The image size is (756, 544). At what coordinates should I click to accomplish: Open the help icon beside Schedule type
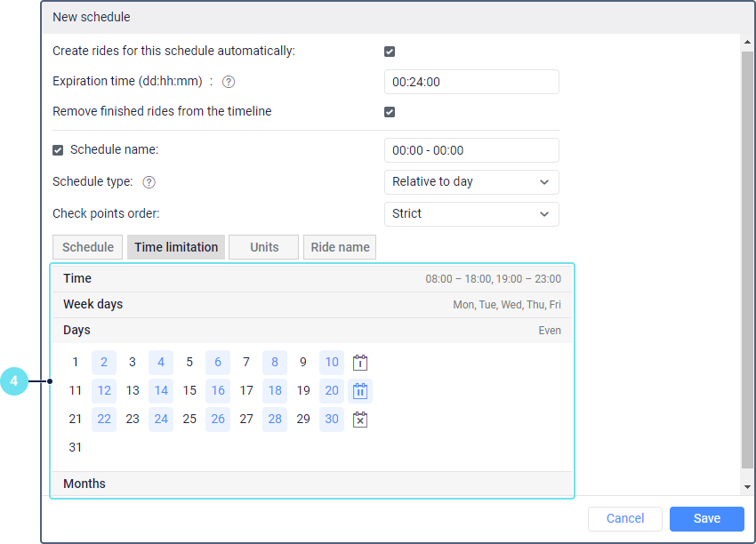pyautogui.click(x=149, y=182)
